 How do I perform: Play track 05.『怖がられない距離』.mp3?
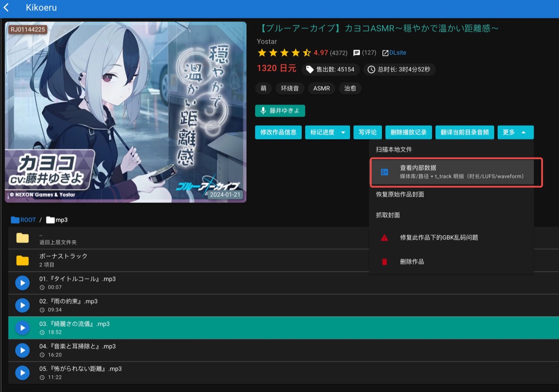coord(22,373)
